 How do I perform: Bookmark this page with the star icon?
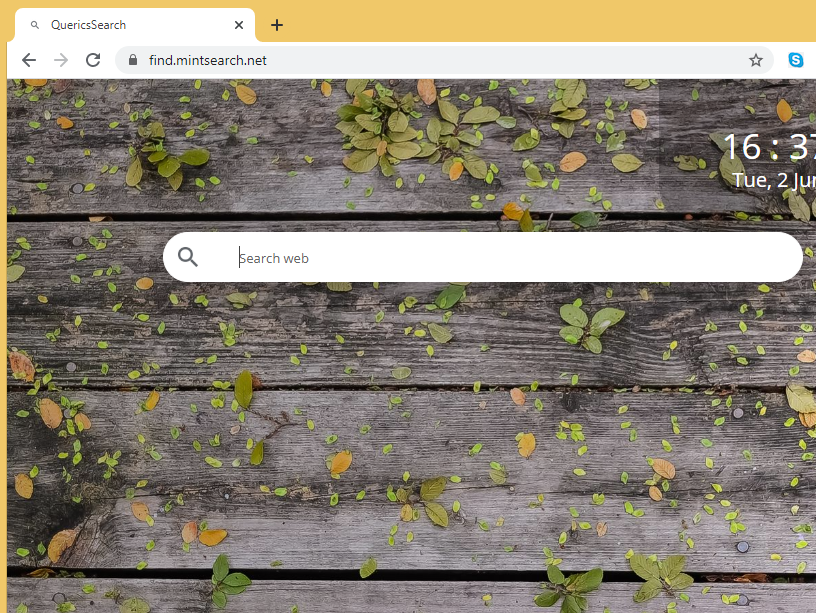click(756, 60)
